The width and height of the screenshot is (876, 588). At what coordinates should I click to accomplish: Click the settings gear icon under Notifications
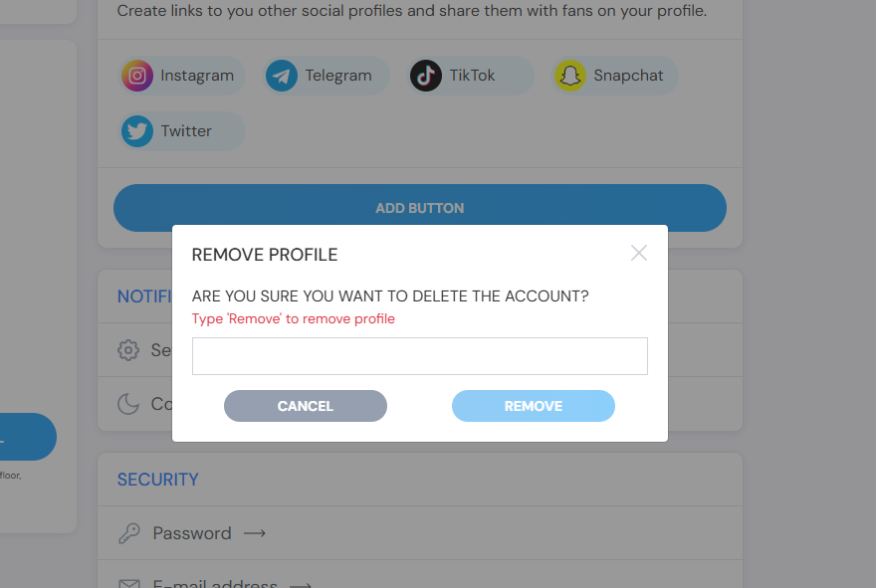pos(128,350)
